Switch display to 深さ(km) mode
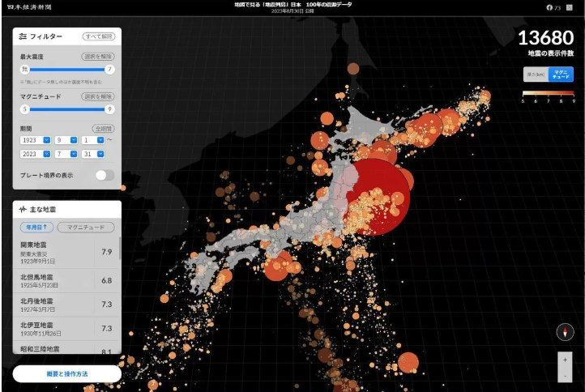Viewport: 585px width, 392px height. point(534,75)
